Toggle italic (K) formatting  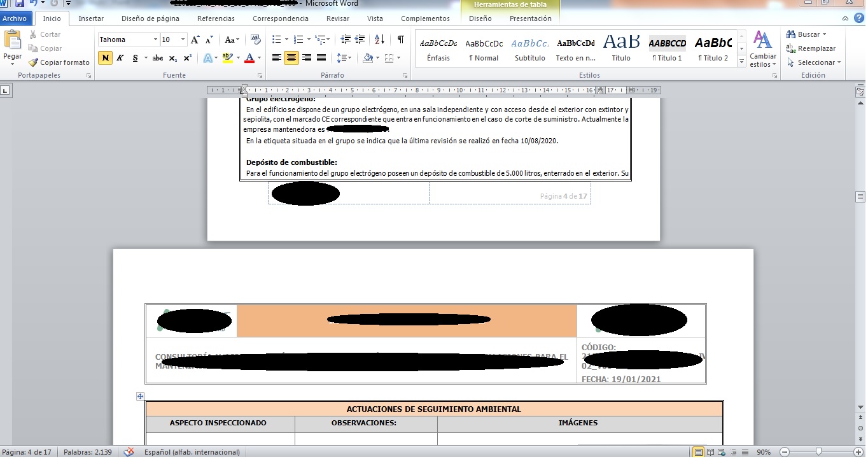coord(120,58)
